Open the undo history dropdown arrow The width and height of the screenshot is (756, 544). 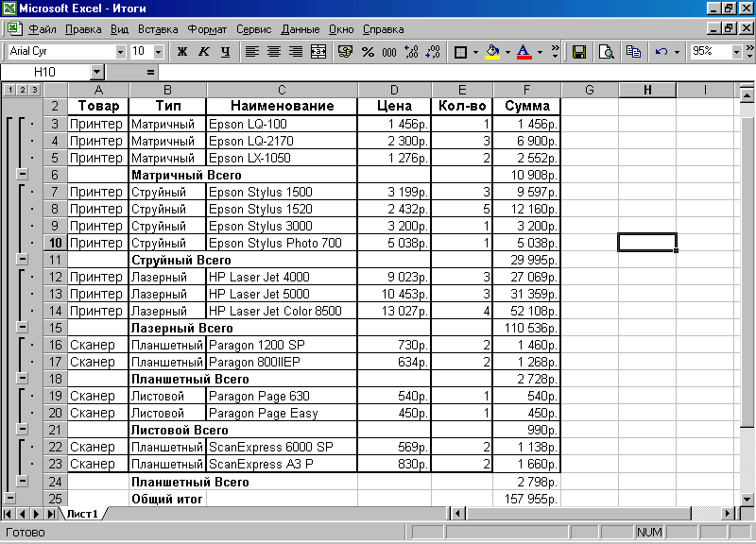677,52
